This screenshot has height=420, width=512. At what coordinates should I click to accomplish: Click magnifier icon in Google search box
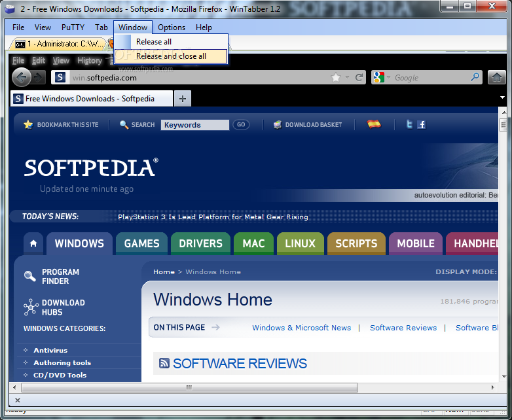pyautogui.click(x=475, y=77)
